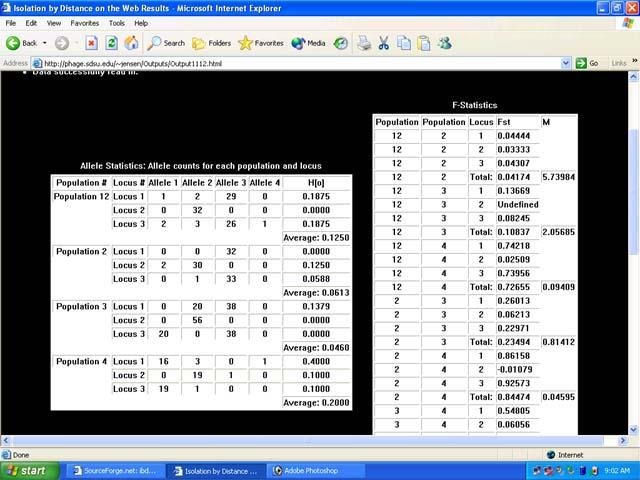Stop page loading with red X icon
This screenshot has height=480, width=640.
coord(91,43)
